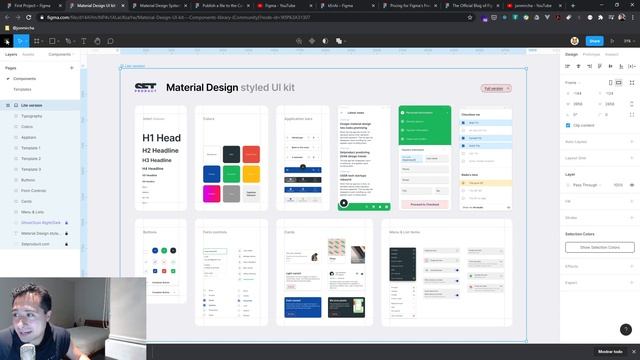
Task: Add a new page with plus icon
Action: click(72, 68)
